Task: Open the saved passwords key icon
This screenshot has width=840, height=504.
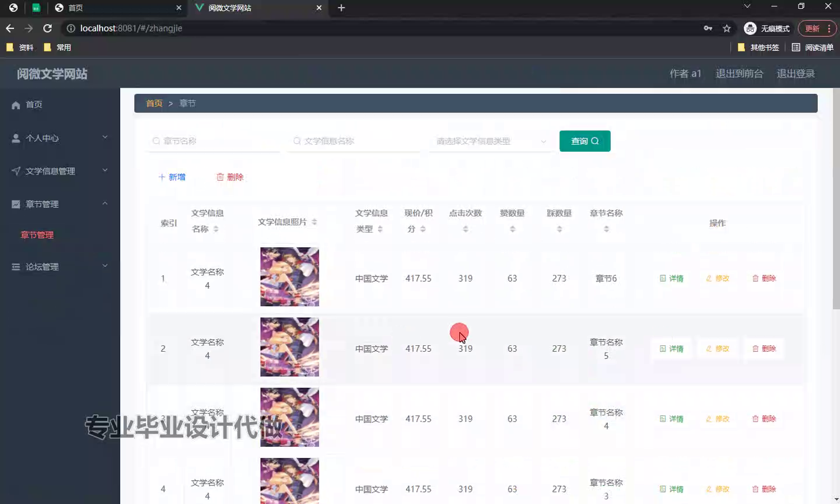Action: click(x=708, y=28)
